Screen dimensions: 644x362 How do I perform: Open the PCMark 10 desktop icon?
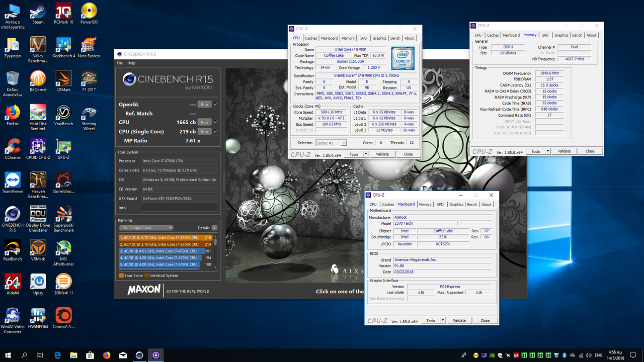pyautogui.click(x=63, y=14)
